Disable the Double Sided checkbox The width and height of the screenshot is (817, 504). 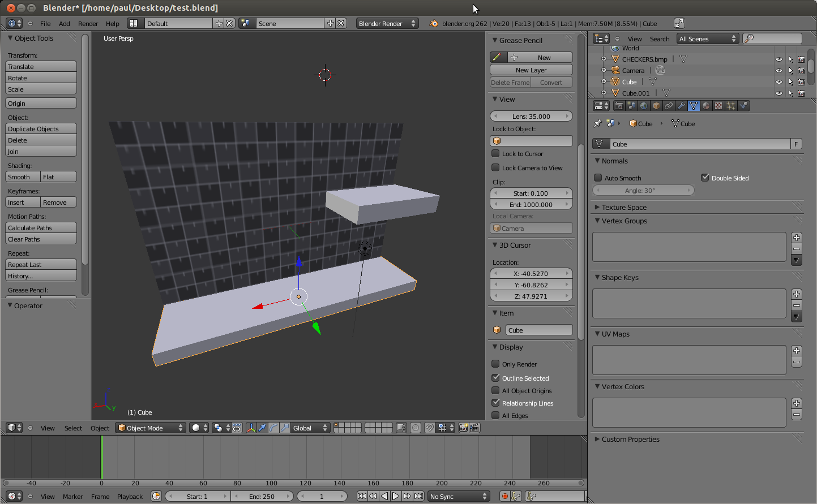click(705, 178)
